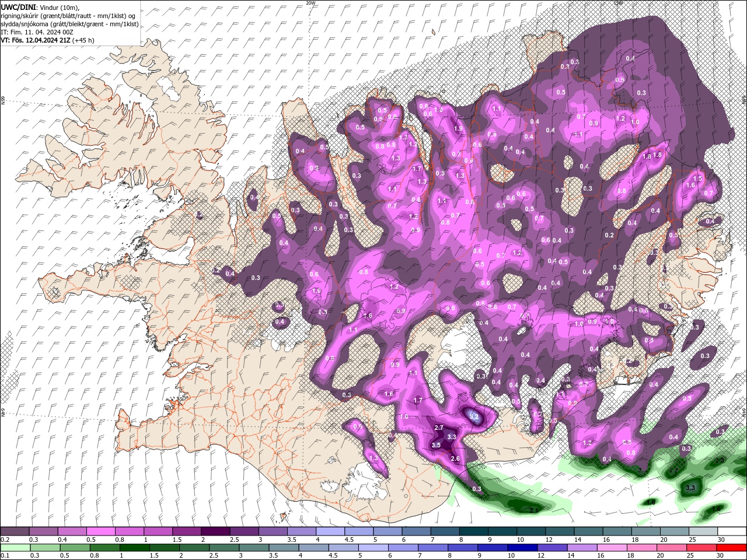Image resolution: width=747 pixels, height=560 pixels.
Task: Pick the deep navy blue 10 rain legend swatch
Action: [523, 548]
